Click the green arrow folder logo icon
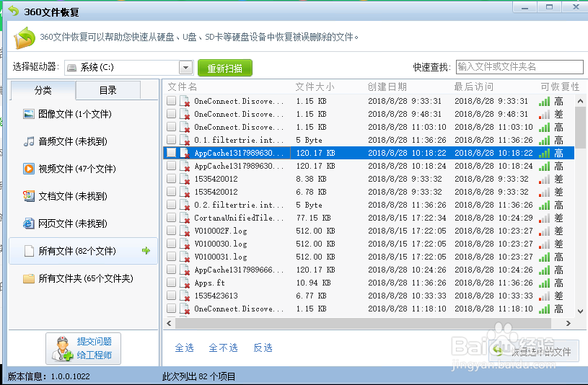The width and height of the screenshot is (588, 385). point(25,37)
